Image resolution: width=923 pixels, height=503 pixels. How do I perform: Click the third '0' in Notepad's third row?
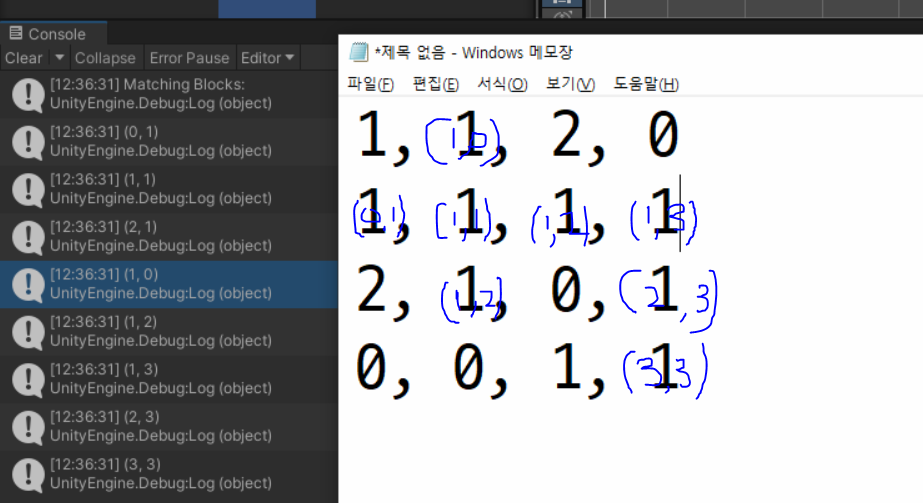(x=566, y=289)
